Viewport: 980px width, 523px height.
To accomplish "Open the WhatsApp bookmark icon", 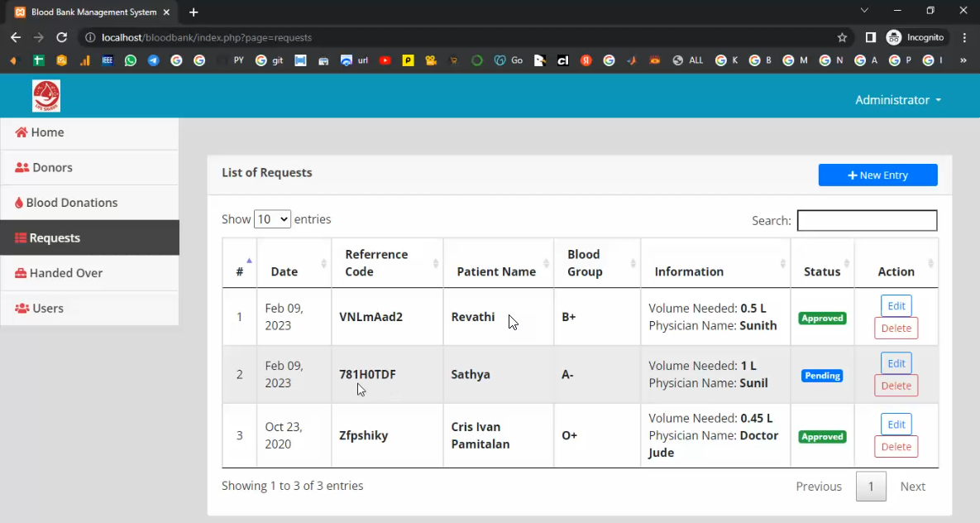I will [131, 60].
